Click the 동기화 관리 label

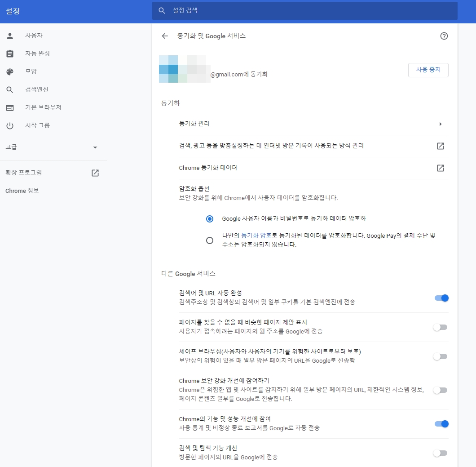click(194, 124)
